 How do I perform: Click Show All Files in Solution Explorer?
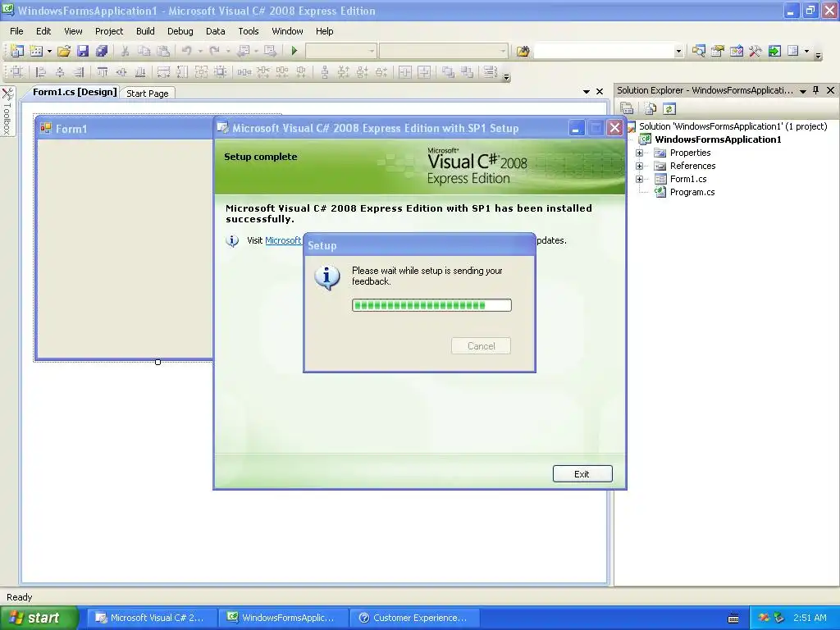pos(651,109)
